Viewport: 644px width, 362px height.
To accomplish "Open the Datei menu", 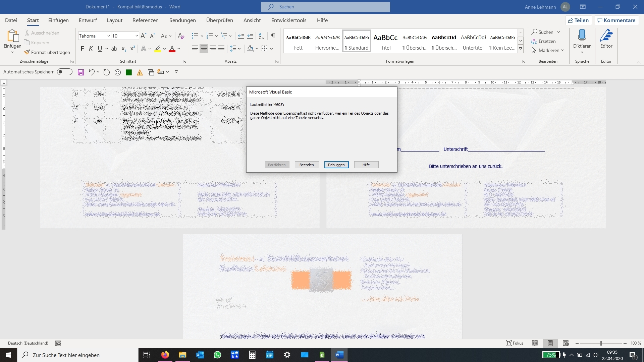I will click(11, 20).
